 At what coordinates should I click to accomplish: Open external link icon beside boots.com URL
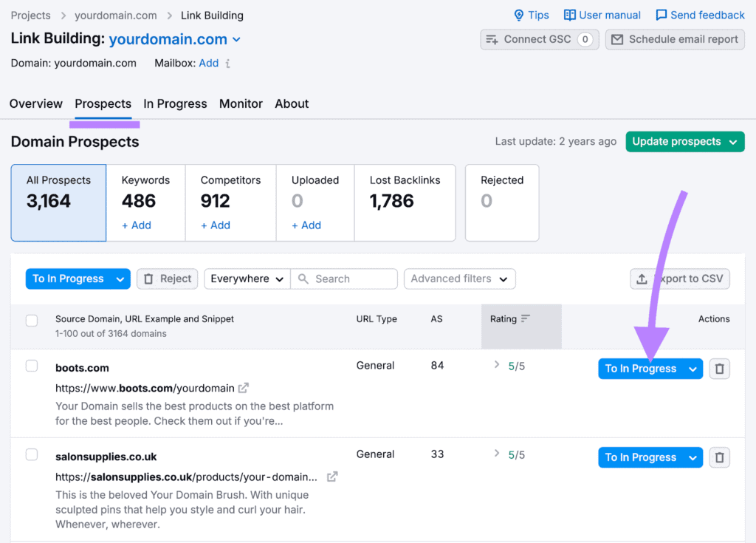pyautogui.click(x=244, y=388)
